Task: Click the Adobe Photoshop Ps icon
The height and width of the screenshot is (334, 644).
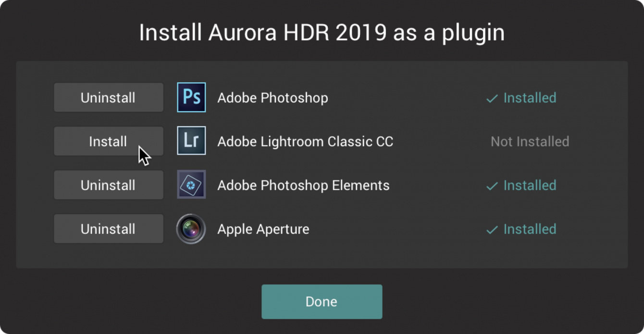Action: tap(191, 97)
